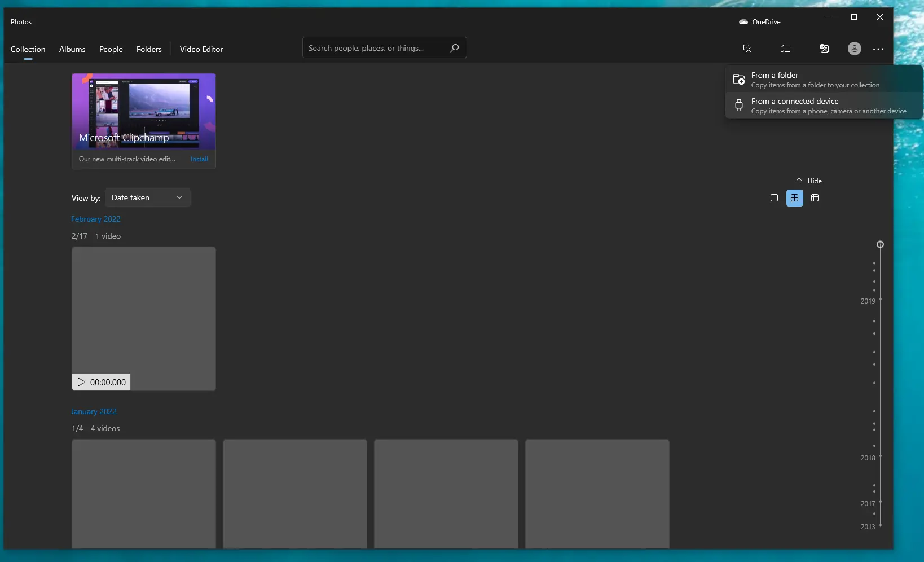Click the Select items checklist icon
The height and width of the screenshot is (562, 924).
pos(786,49)
